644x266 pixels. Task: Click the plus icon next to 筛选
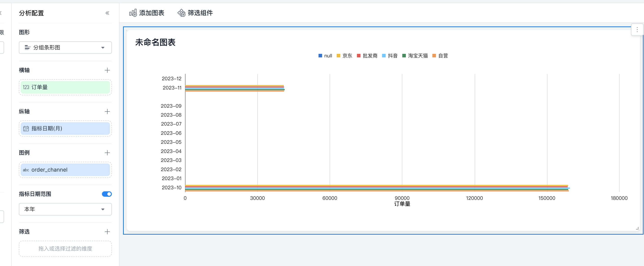tap(107, 231)
